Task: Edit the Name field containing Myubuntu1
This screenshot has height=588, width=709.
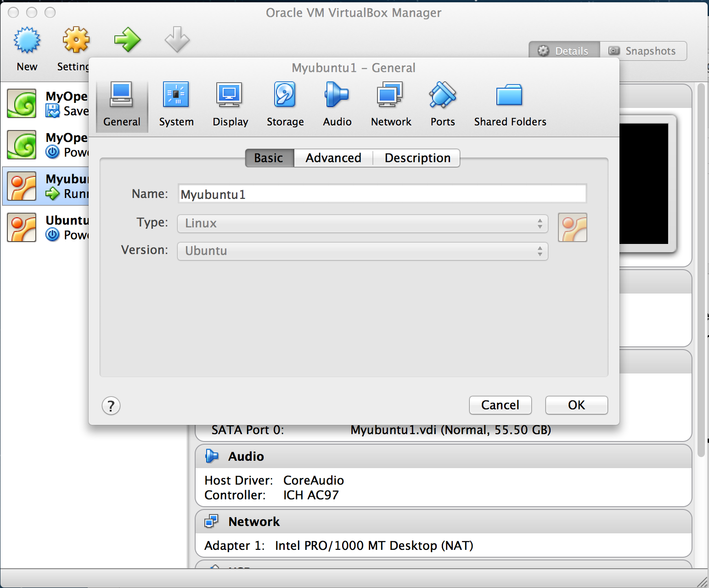Action: [382, 193]
